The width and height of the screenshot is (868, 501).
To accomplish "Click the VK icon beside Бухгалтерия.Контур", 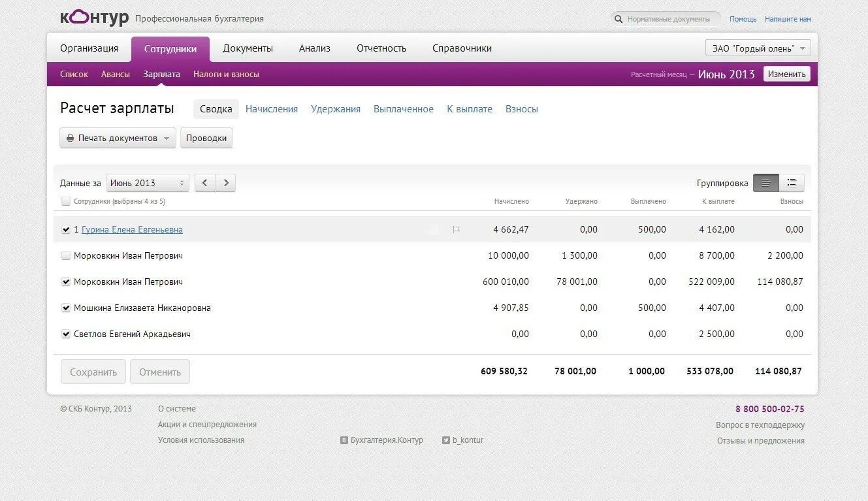I will 344,440.
